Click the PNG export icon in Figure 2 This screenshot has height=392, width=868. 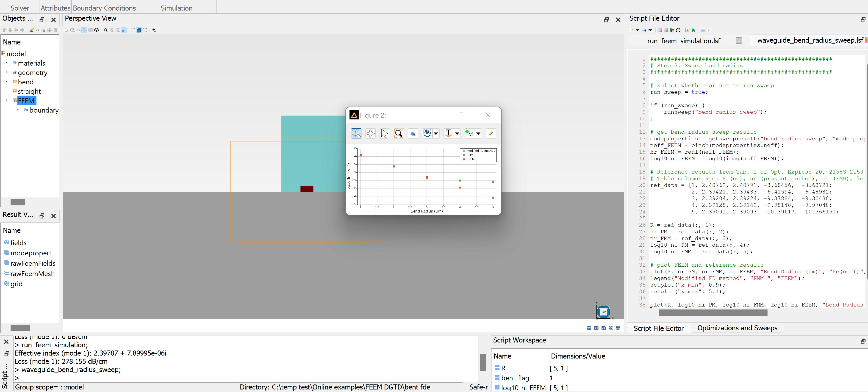pos(427,133)
